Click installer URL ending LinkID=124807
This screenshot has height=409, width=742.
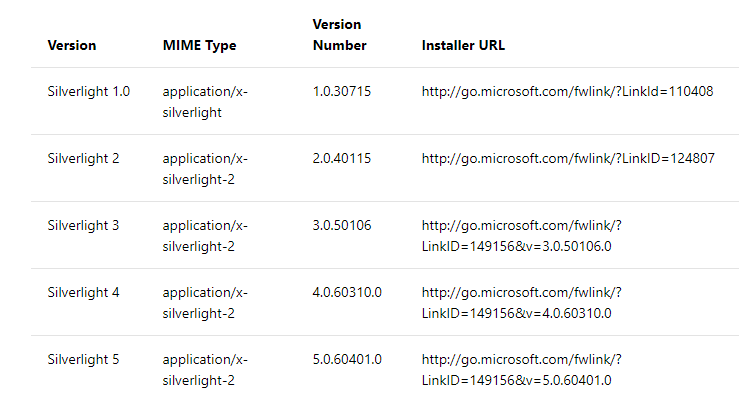click(x=568, y=158)
